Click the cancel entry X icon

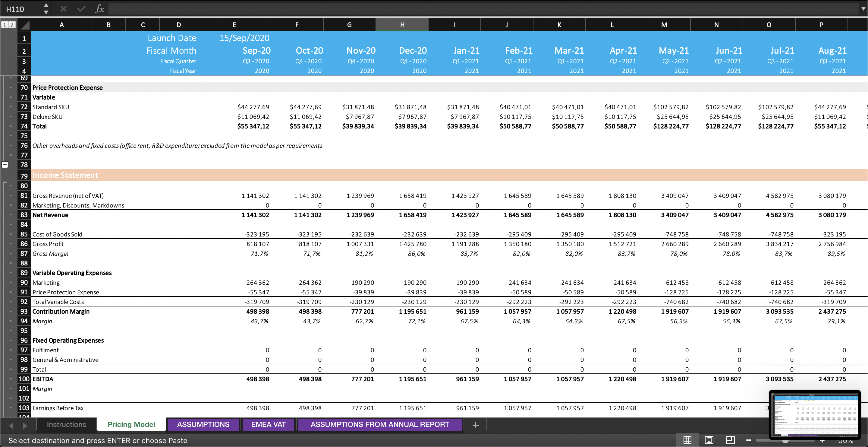pyautogui.click(x=63, y=9)
